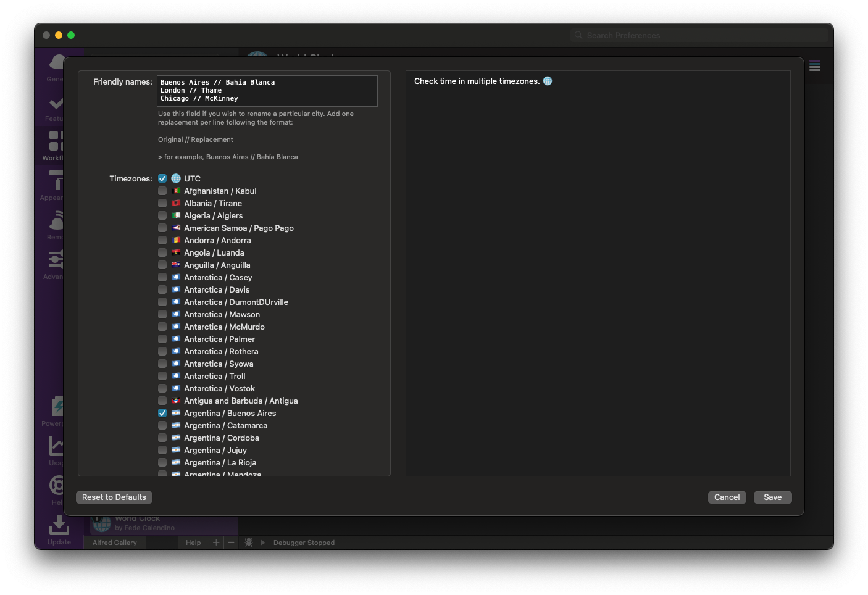Click the debugger play arrow icon
868x595 pixels.
pyautogui.click(x=262, y=543)
